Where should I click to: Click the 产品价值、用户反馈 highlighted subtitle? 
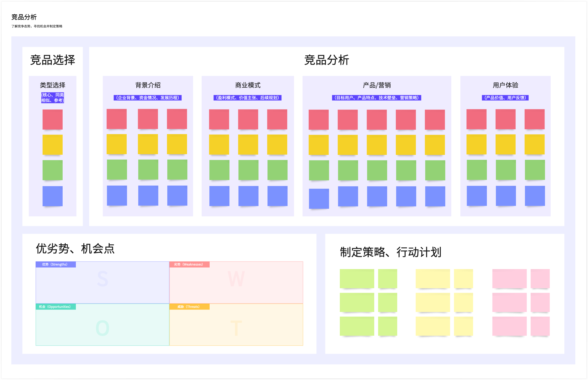click(505, 98)
